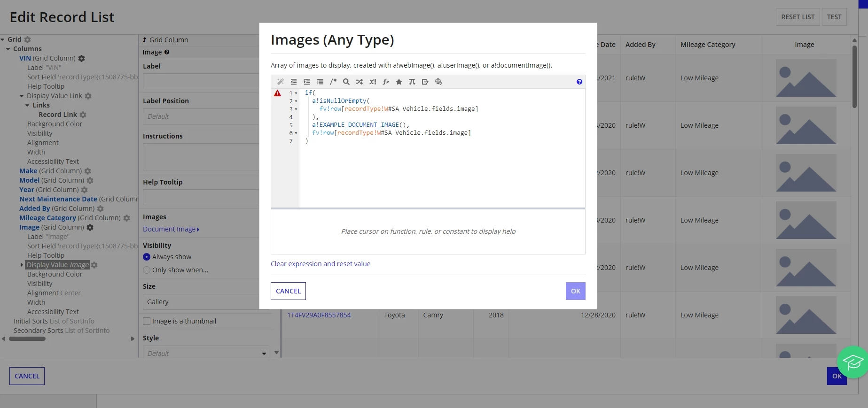Click the fx function toolbar icon
The image size is (868, 408).
click(x=386, y=82)
